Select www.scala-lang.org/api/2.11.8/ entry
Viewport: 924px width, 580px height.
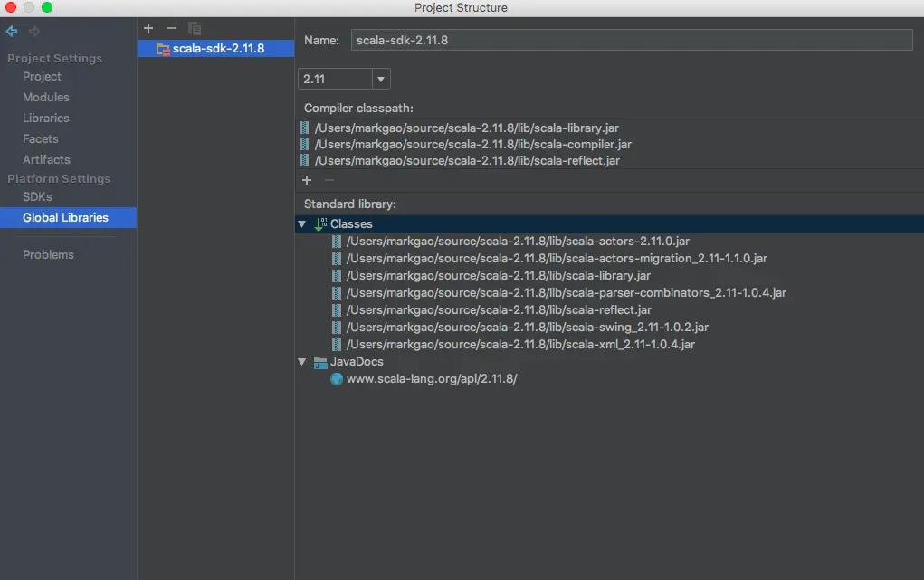432,378
